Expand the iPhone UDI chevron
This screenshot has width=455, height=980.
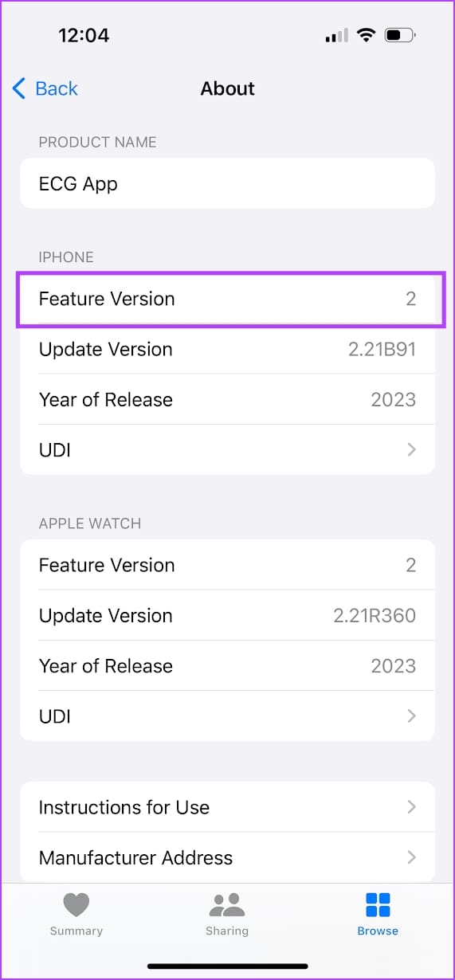tap(411, 449)
